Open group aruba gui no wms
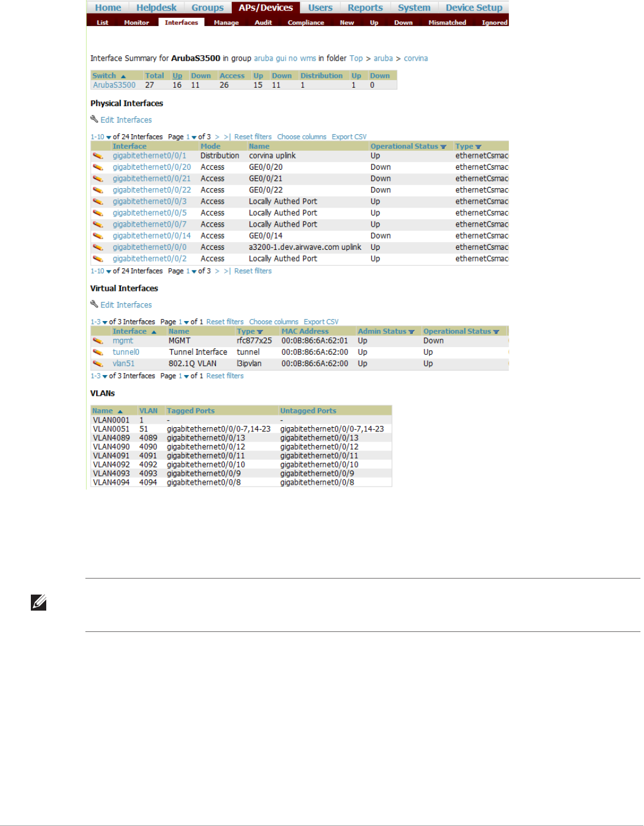644x826 pixels. [x=285, y=59]
